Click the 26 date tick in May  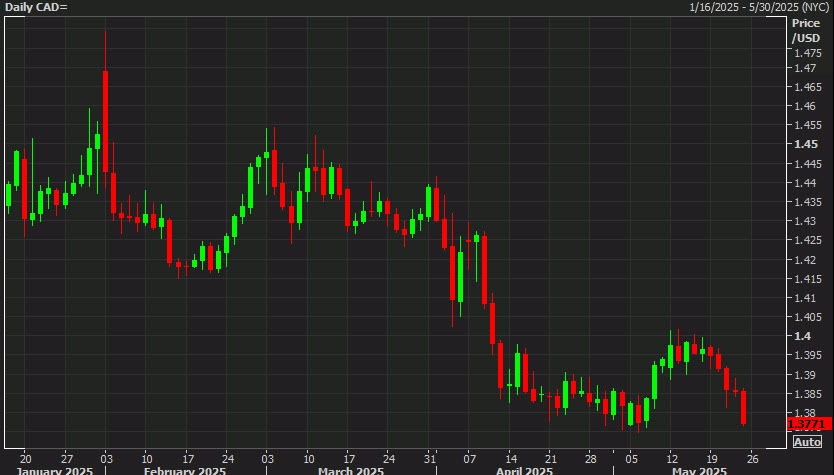coord(752,452)
